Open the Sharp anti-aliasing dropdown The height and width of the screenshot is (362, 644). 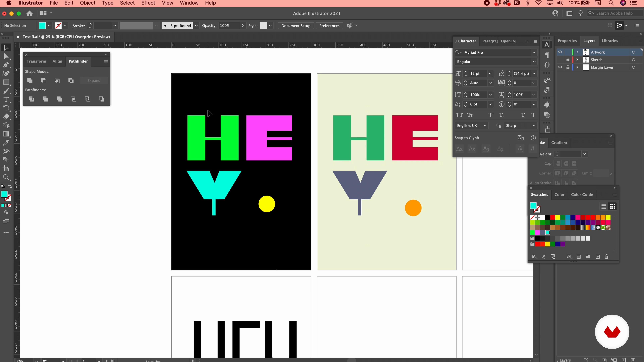click(534, 125)
